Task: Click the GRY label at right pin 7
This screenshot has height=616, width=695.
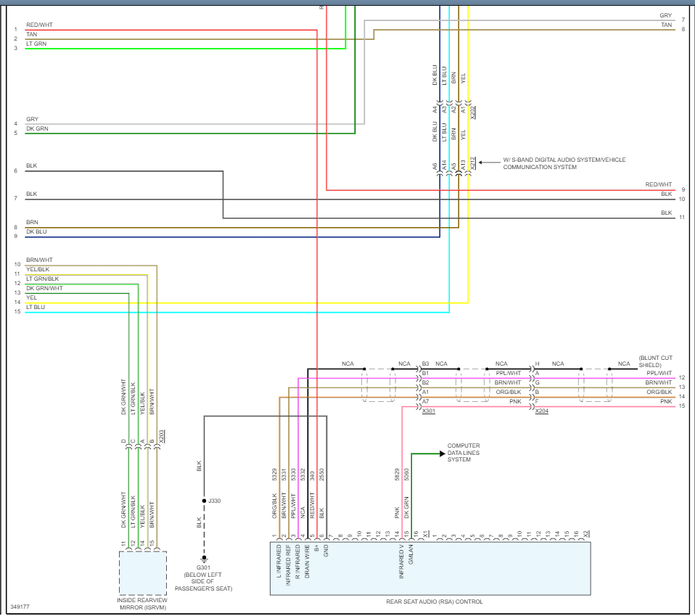Action: (x=666, y=15)
